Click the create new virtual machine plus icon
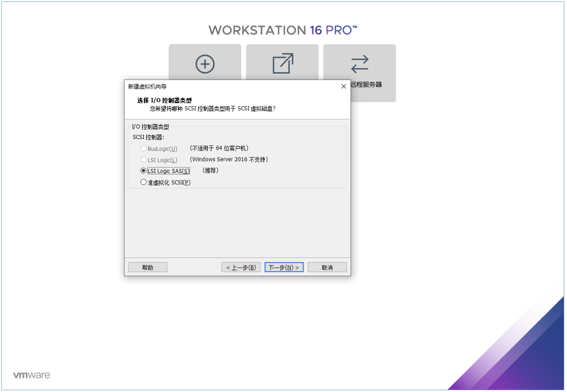This screenshot has width=567, height=392. pos(205,64)
